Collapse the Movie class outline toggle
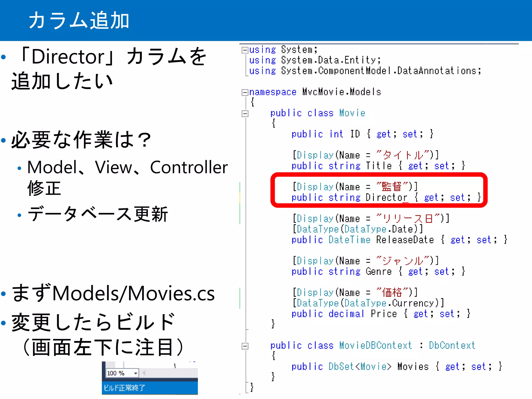Screen dimensions: 532x399 tap(245, 114)
